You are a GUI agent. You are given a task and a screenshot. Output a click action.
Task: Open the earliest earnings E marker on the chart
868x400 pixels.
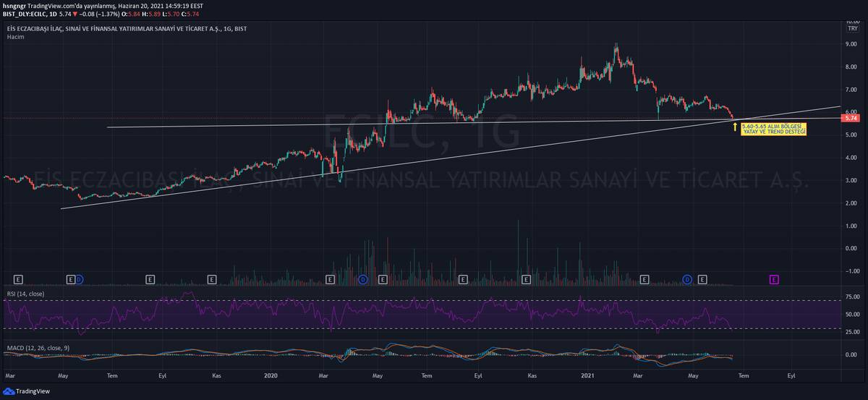click(x=18, y=278)
